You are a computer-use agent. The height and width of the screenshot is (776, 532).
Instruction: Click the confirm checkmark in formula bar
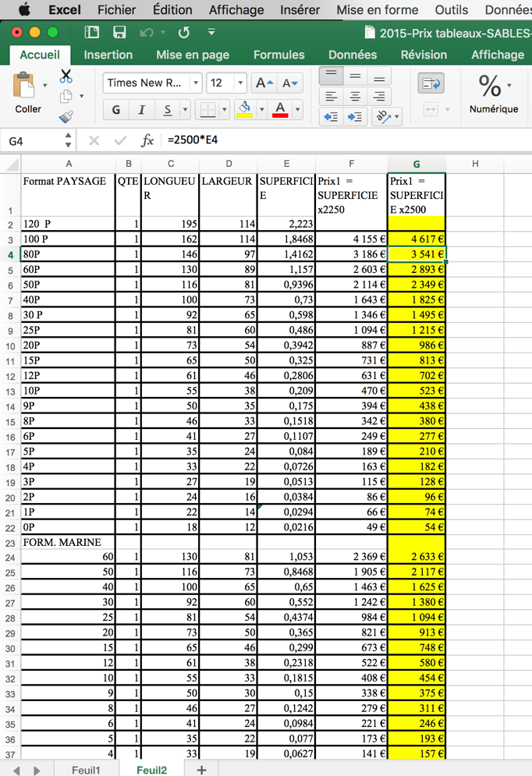(x=120, y=141)
